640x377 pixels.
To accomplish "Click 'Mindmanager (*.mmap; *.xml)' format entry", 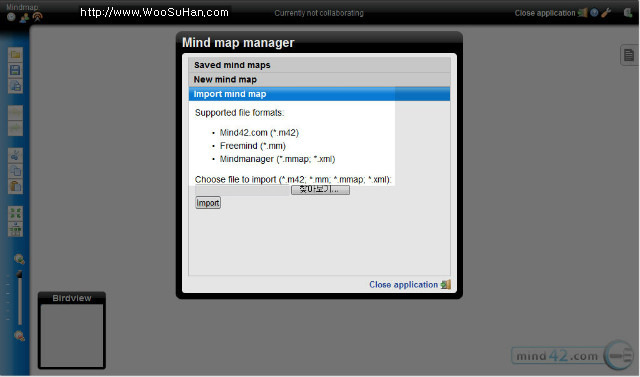I will click(277, 159).
